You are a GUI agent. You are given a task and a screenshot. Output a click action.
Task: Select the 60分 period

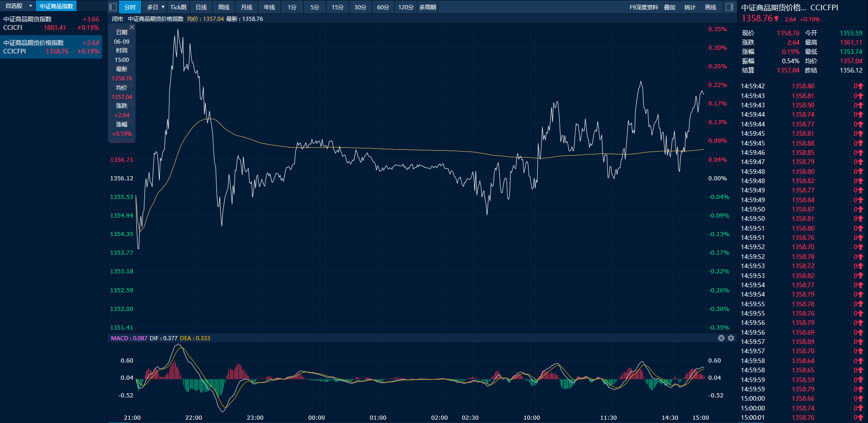click(x=383, y=7)
